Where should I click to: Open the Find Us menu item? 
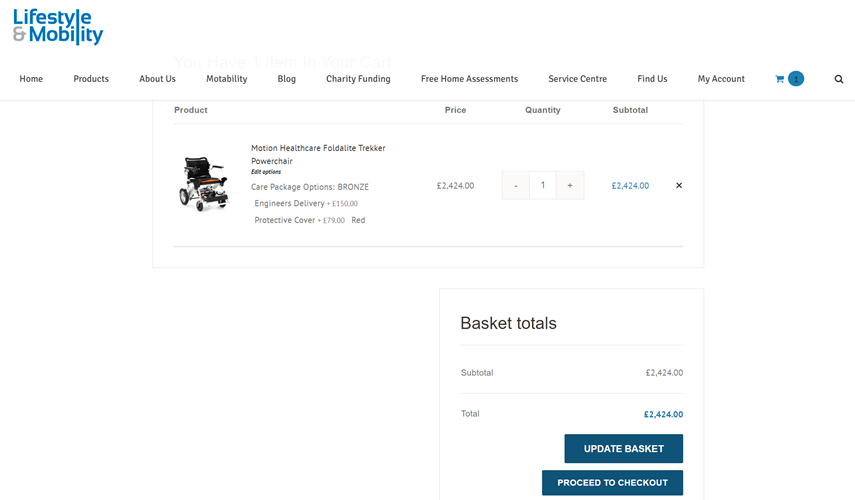coord(652,79)
